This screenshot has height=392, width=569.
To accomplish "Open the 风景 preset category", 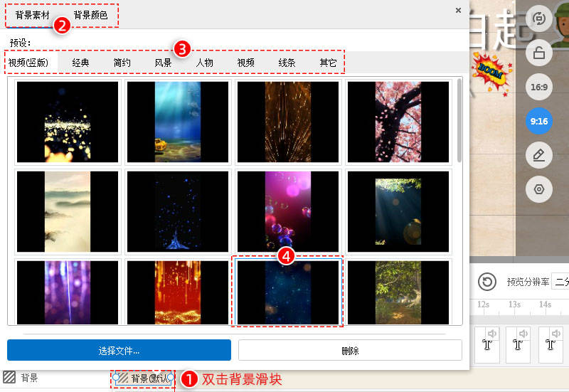I will pyautogui.click(x=163, y=63).
